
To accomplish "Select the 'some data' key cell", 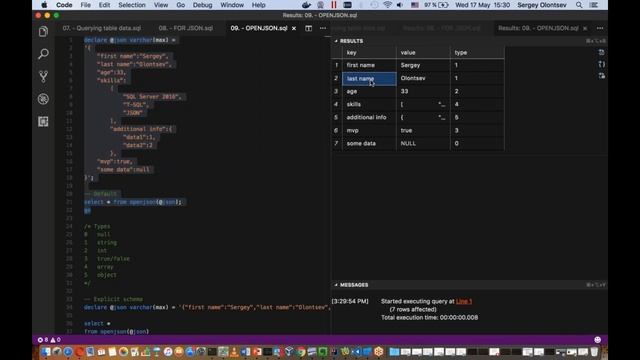I will point(369,143).
